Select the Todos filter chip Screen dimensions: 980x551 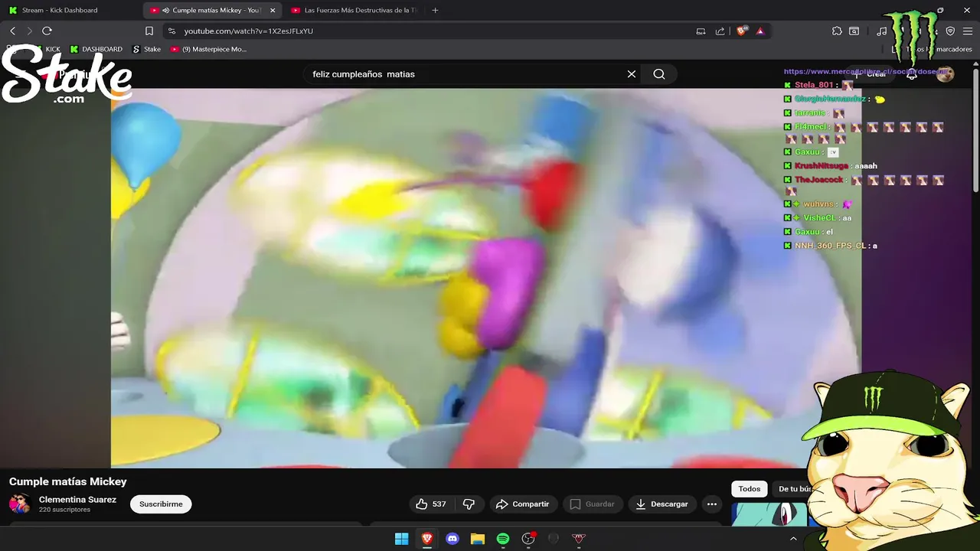coord(750,489)
